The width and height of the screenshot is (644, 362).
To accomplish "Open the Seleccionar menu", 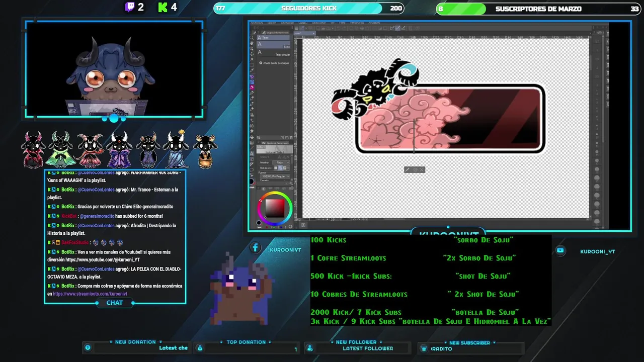I will coord(318,23).
